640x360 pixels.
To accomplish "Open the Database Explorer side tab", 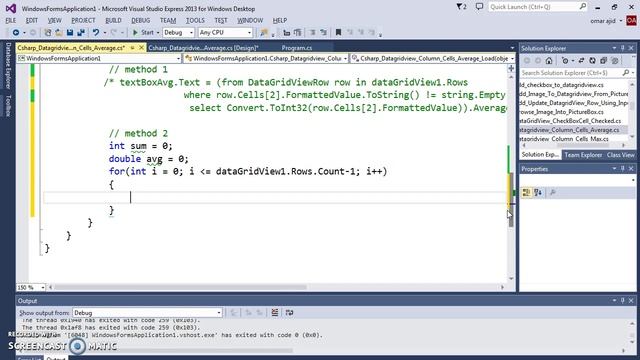I will point(8,65).
